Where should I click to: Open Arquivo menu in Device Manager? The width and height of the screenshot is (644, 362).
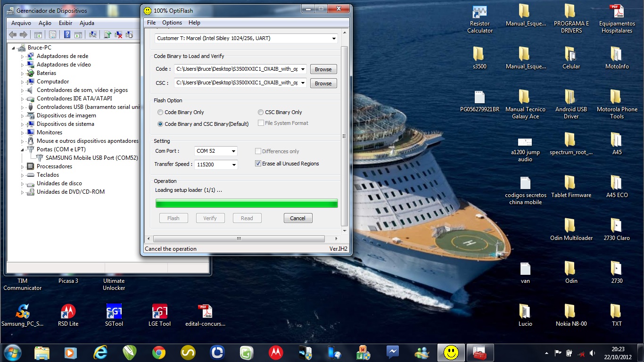tap(21, 23)
